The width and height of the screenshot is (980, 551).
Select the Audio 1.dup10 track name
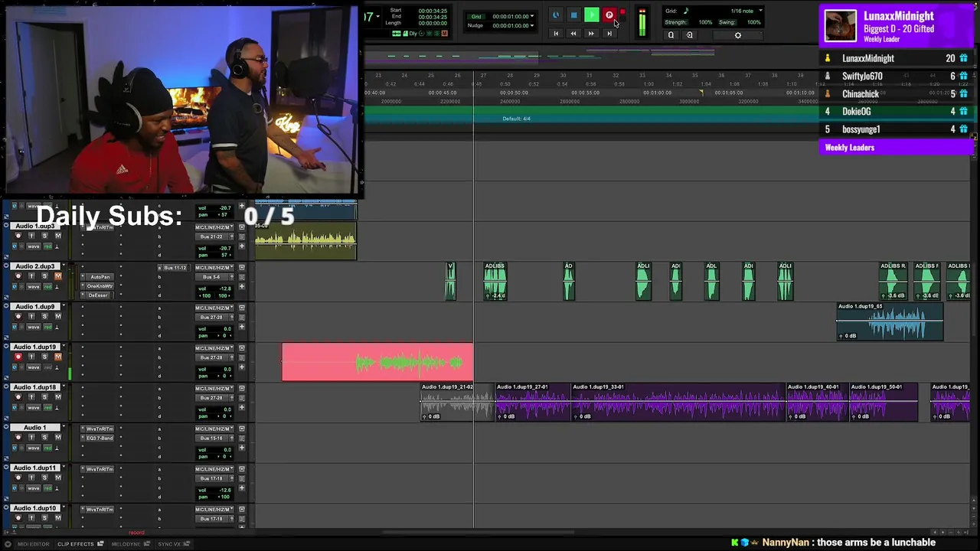click(x=34, y=508)
